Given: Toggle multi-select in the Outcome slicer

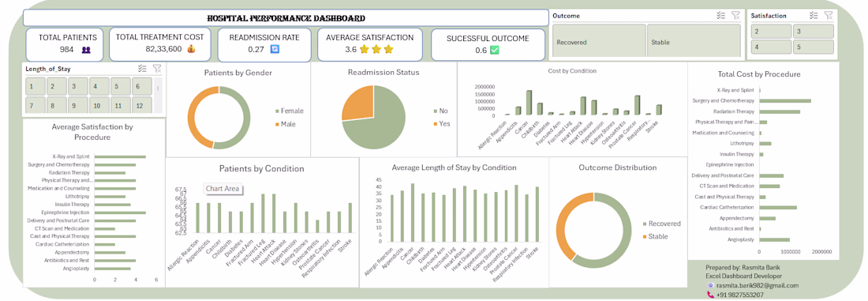Looking at the screenshot, I should point(720,16).
